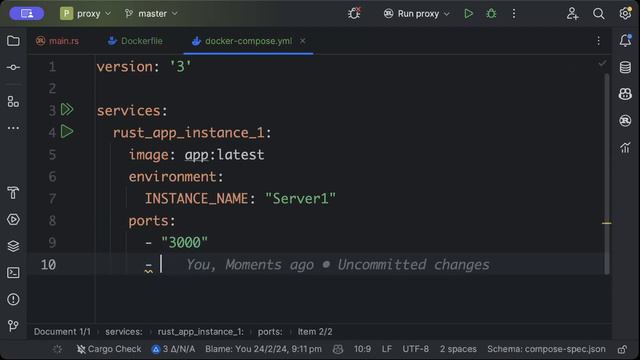
Task: Show more tool windows ellipsis
Action: (13, 128)
